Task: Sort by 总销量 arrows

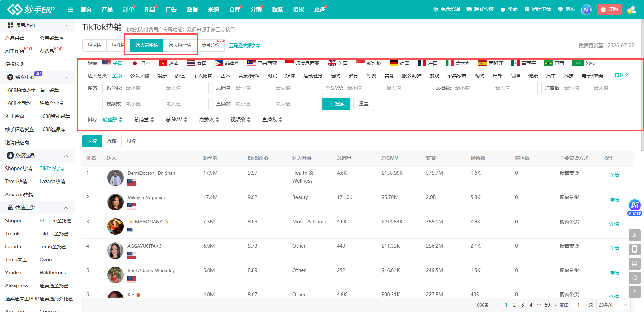Action: click(152, 120)
